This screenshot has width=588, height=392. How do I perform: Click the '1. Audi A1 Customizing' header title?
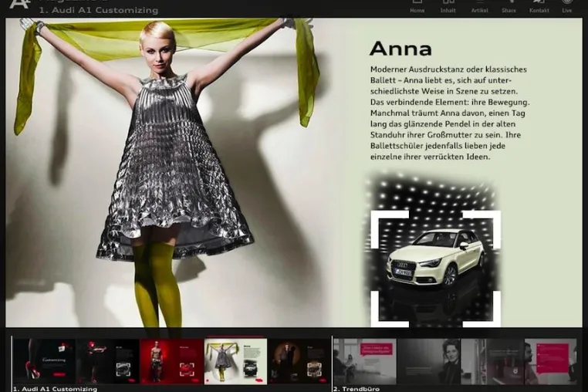point(99,10)
